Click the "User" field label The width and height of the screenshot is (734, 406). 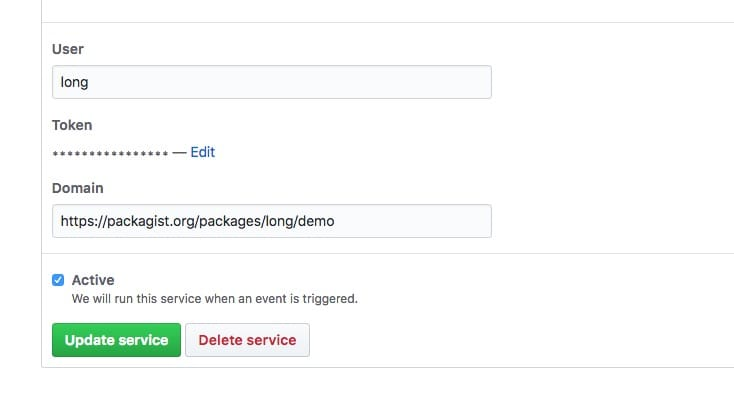click(66, 49)
